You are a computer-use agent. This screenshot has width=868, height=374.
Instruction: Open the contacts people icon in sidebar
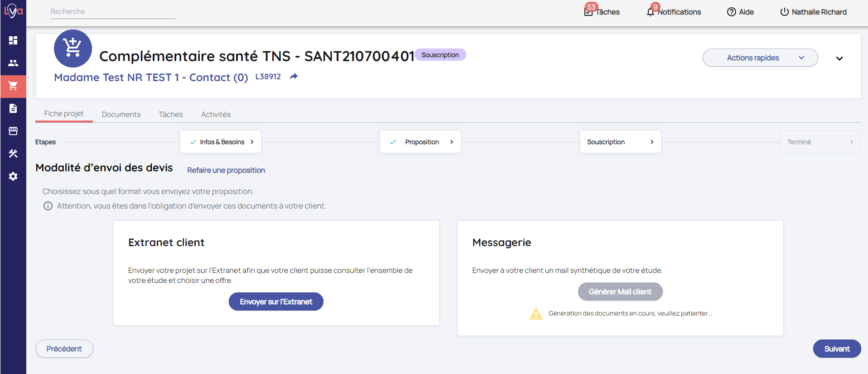point(13,63)
